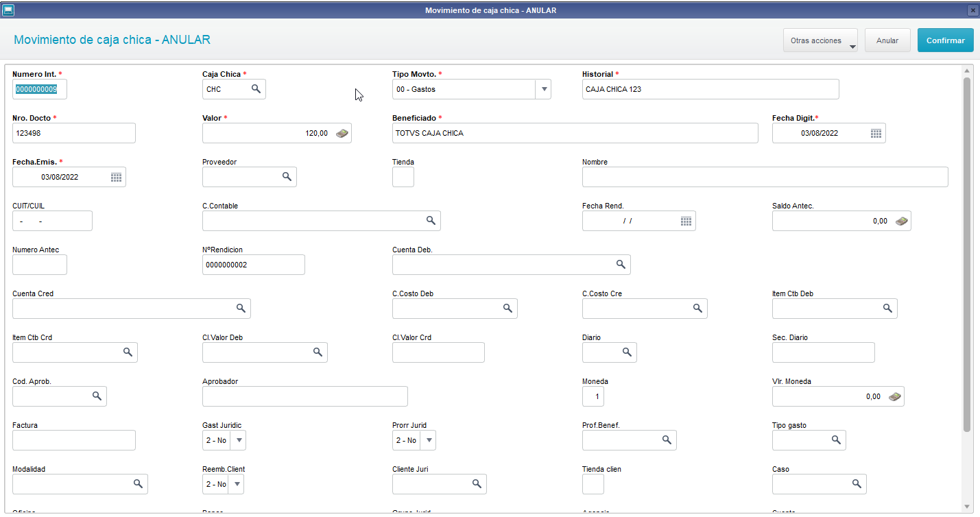Viewport: 980px width, 517px height.
Task: Click Anular button
Action: tap(887, 40)
